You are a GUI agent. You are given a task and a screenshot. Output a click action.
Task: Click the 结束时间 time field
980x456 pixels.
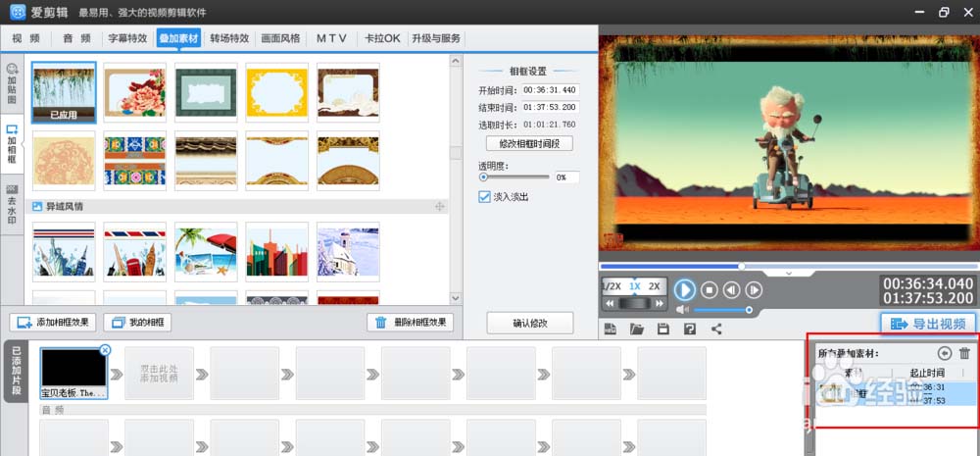pos(551,107)
